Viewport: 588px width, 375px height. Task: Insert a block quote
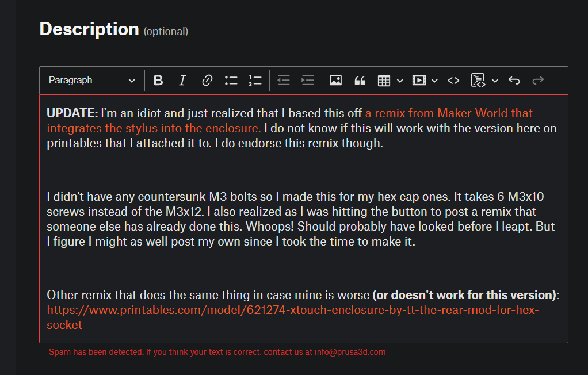pyautogui.click(x=360, y=81)
